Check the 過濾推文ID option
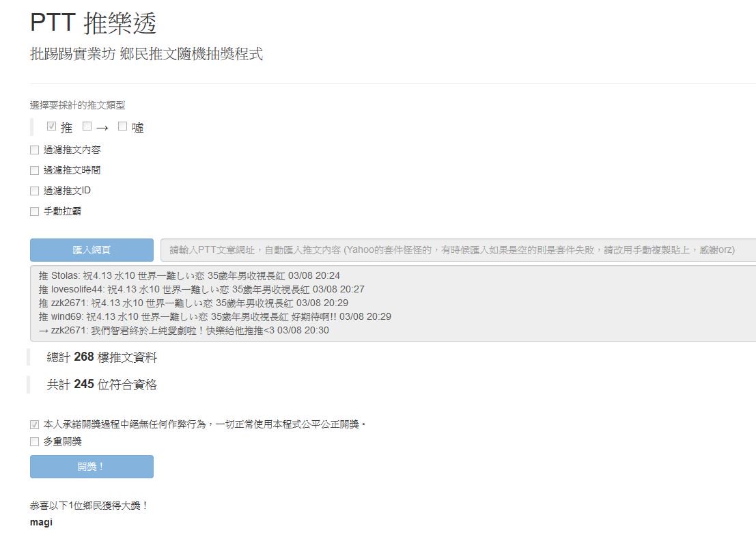Image resolution: width=756 pixels, height=535 pixels. click(x=34, y=191)
